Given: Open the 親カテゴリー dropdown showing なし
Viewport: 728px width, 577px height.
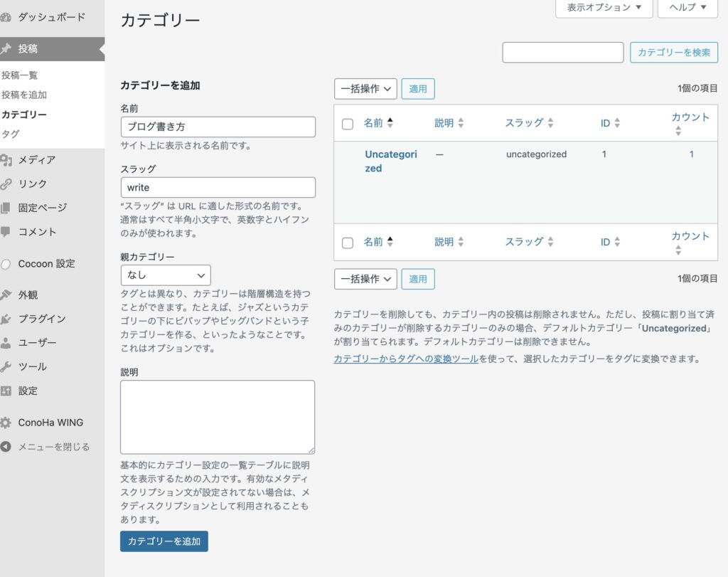Looking at the screenshot, I should tap(165, 275).
